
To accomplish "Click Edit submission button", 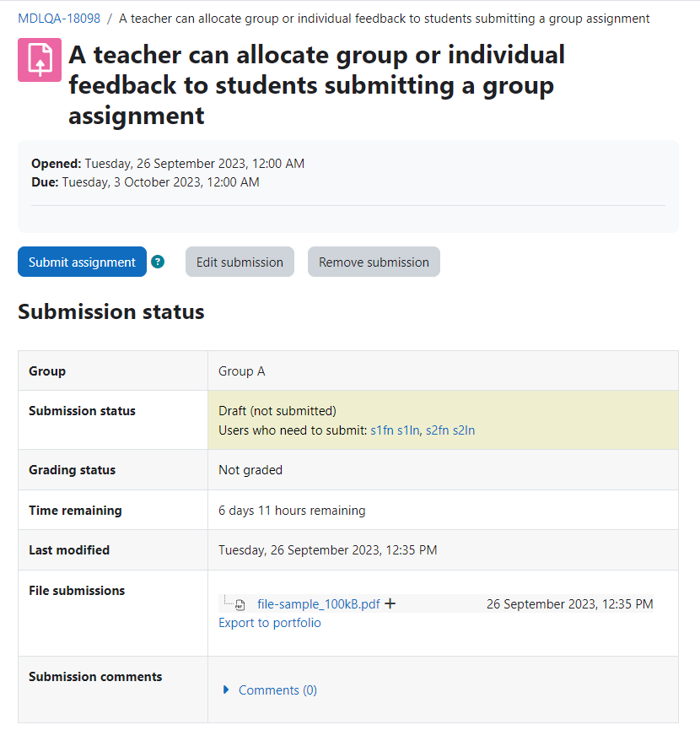I will [240, 262].
